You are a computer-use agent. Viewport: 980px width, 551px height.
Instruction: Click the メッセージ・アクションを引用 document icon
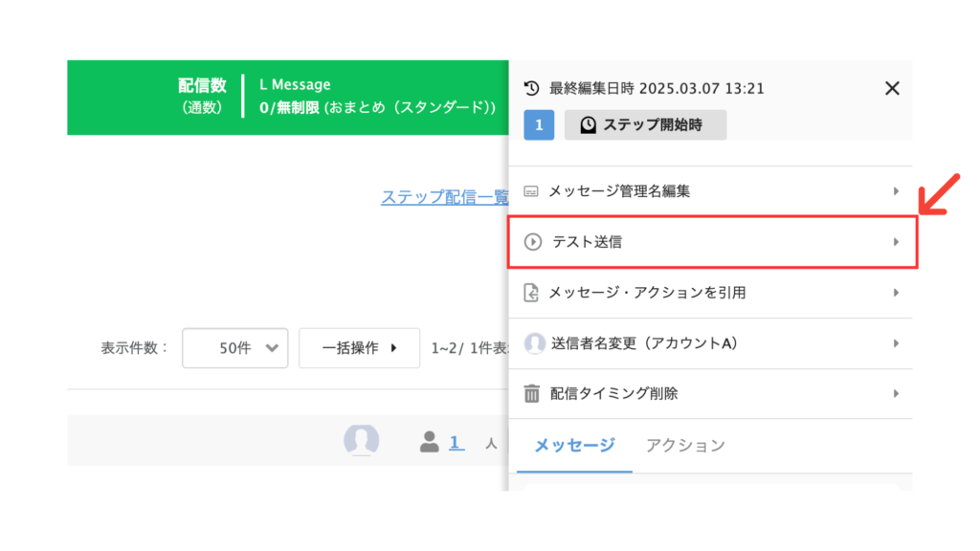click(530, 293)
